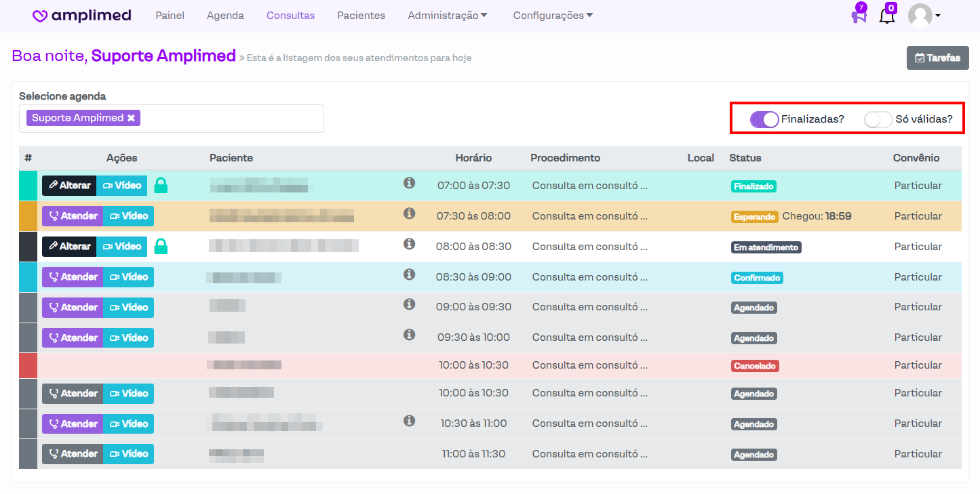Screen dimensions: 980x494
Task: Open the Pacientes menu item
Action: [361, 16]
